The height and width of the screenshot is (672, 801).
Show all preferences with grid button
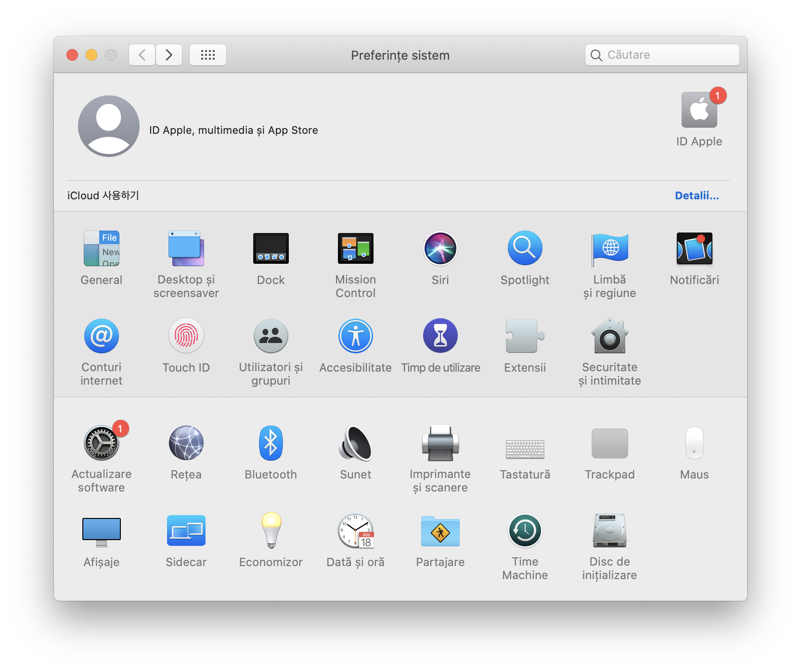click(208, 55)
